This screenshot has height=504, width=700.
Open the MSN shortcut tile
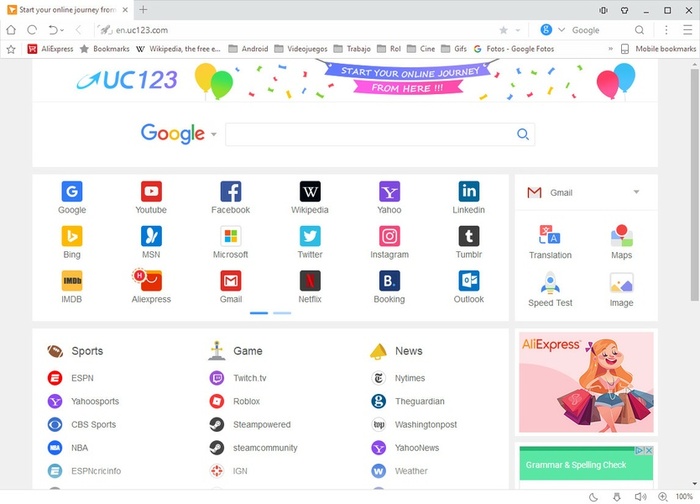click(x=151, y=242)
